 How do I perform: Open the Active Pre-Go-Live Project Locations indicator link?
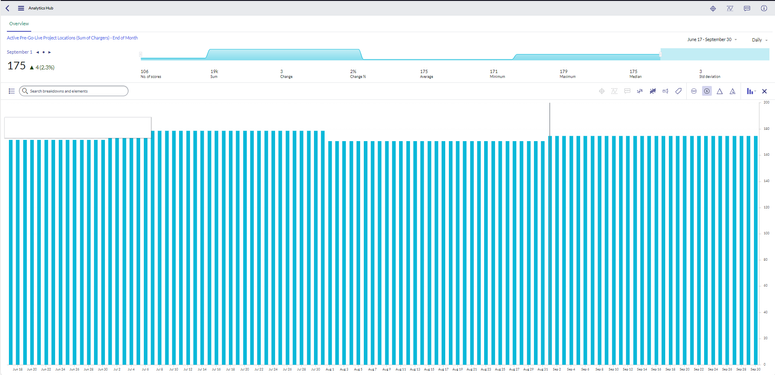click(x=72, y=38)
